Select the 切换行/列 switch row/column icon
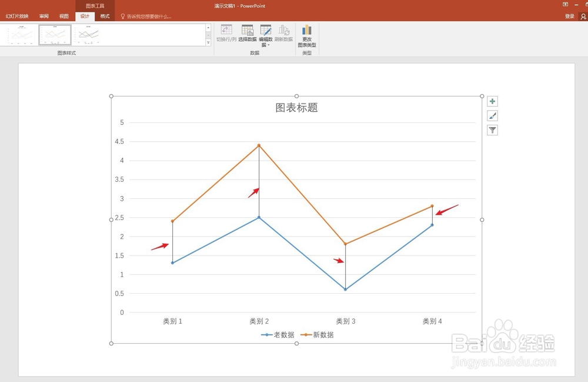 point(226,34)
